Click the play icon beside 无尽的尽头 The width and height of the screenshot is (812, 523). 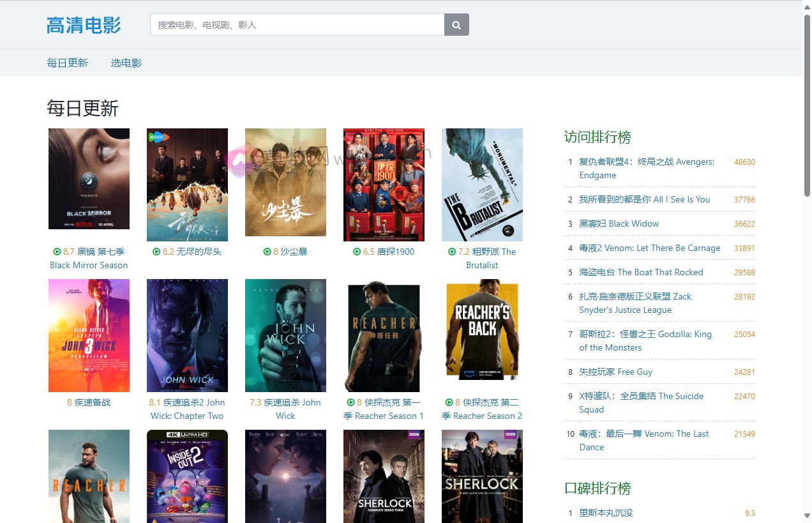[156, 252]
